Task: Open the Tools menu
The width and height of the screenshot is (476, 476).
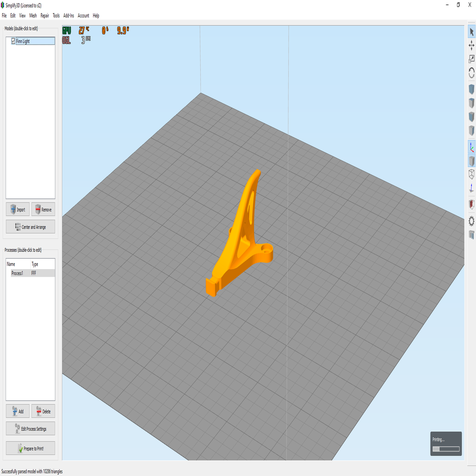Action: coord(56,15)
